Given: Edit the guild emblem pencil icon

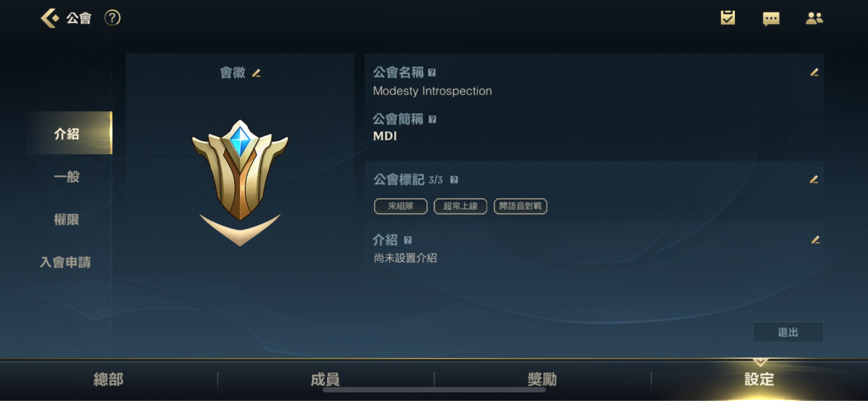Looking at the screenshot, I should pyautogui.click(x=256, y=73).
